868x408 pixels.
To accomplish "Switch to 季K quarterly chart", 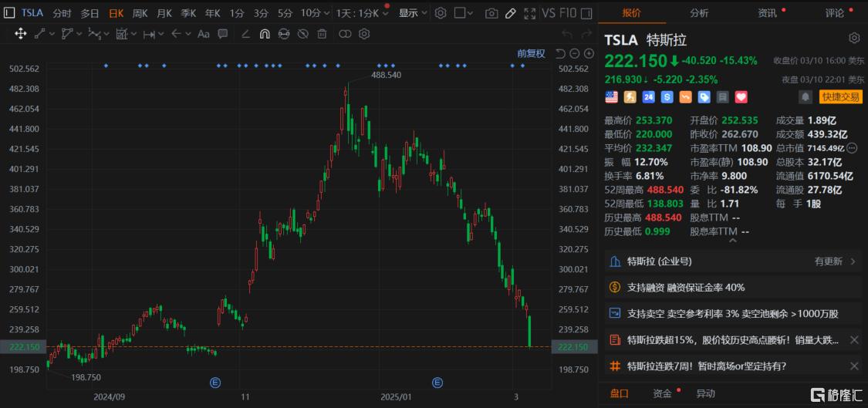I will click(188, 13).
